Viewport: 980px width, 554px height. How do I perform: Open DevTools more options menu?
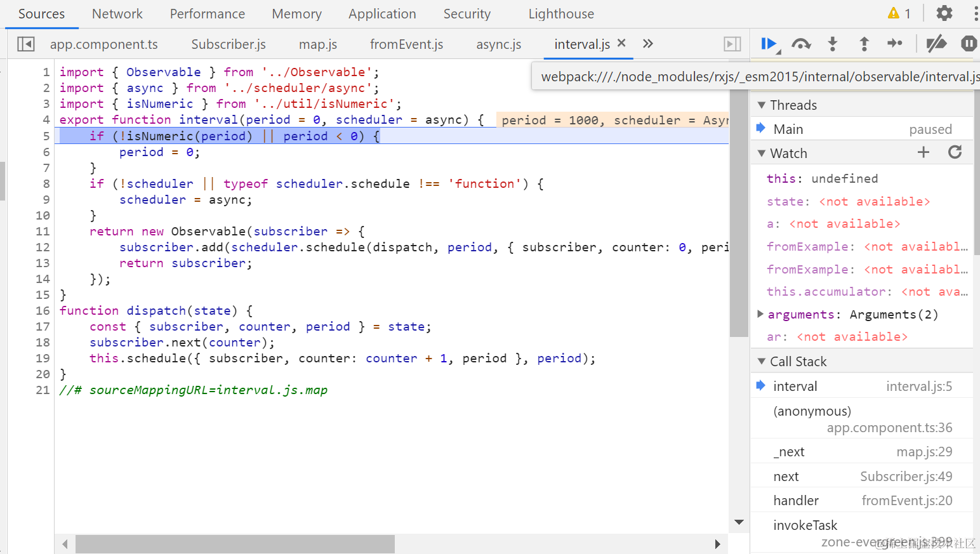click(976, 13)
